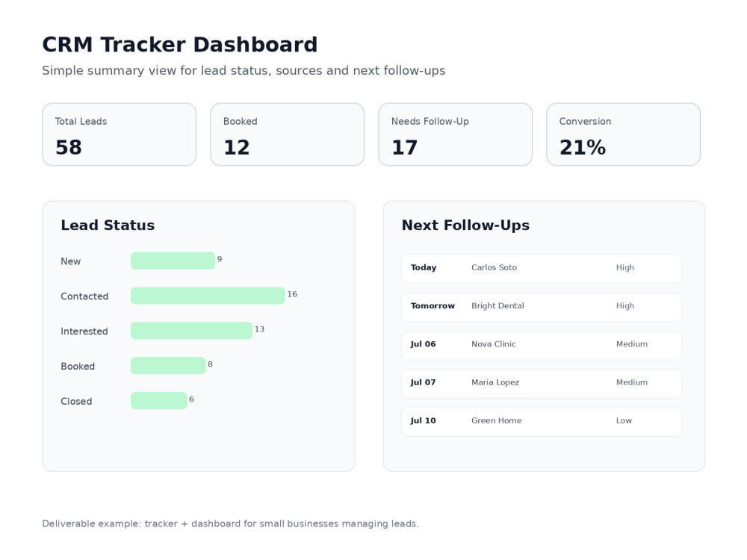Image resolution: width=747 pixels, height=560 pixels.
Task: Click the Booked label in Lead Status
Action: click(78, 366)
